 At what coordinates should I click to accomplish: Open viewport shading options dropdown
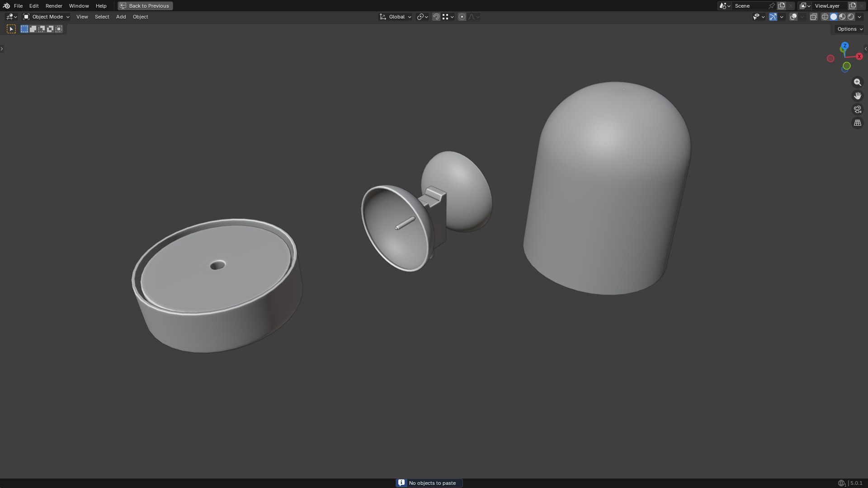pyautogui.click(x=859, y=17)
